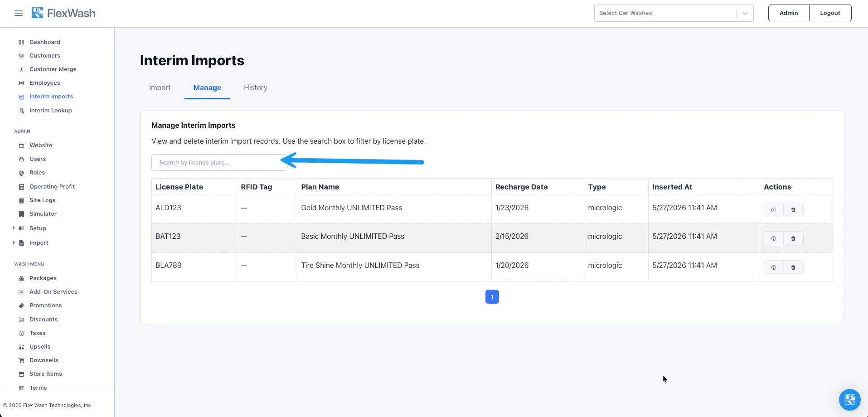Click the Discounts sidebar icon
The image size is (868, 417).
pos(21,320)
